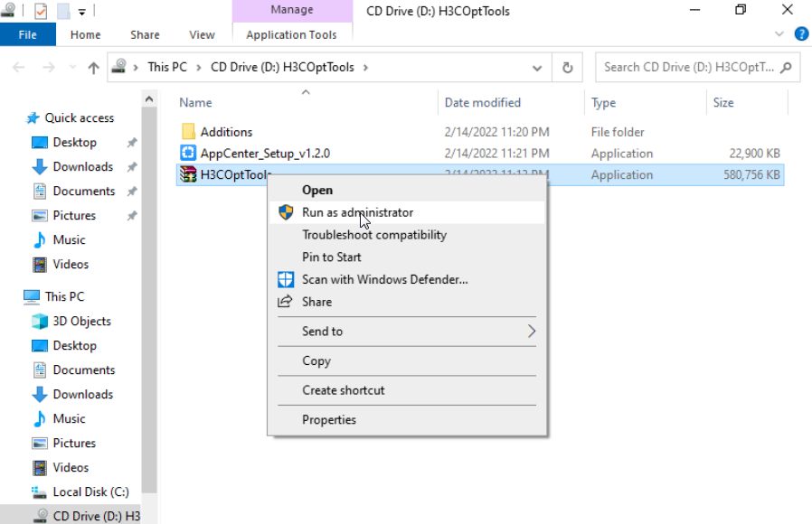
Task: Open the Help question mark icon
Action: [x=801, y=34]
